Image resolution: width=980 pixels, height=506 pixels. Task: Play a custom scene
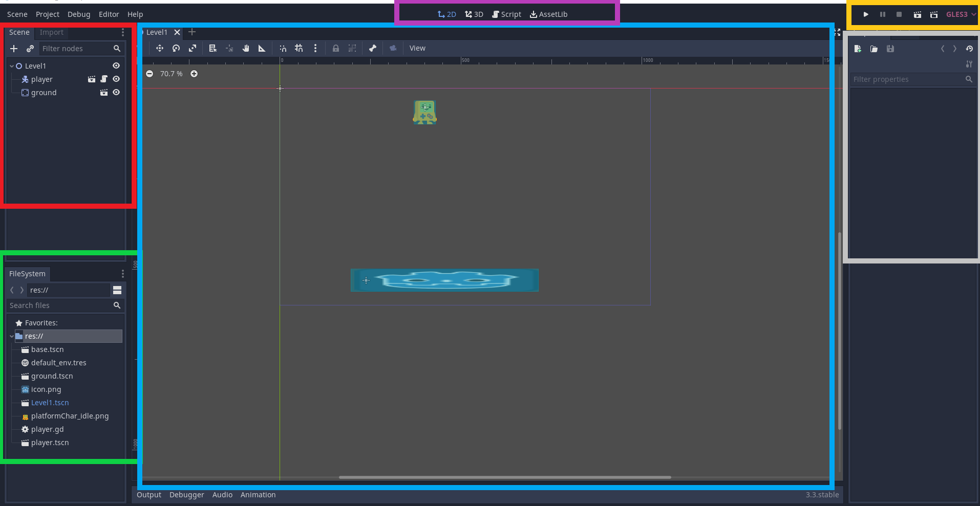point(934,14)
